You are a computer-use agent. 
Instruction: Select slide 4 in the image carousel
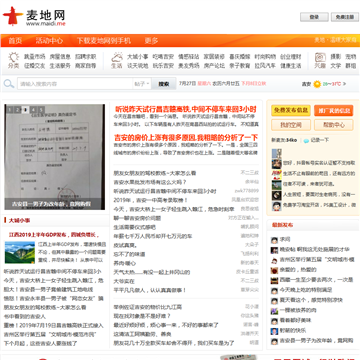33,109
